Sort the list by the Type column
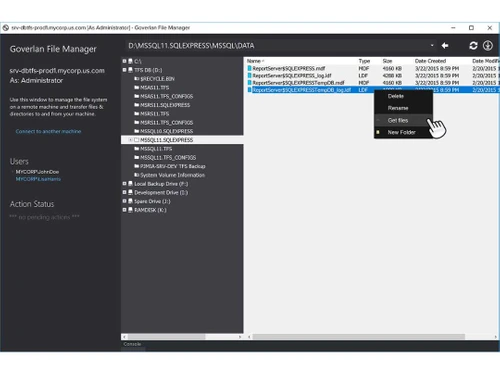The height and width of the screenshot is (375, 500). point(364,61)
